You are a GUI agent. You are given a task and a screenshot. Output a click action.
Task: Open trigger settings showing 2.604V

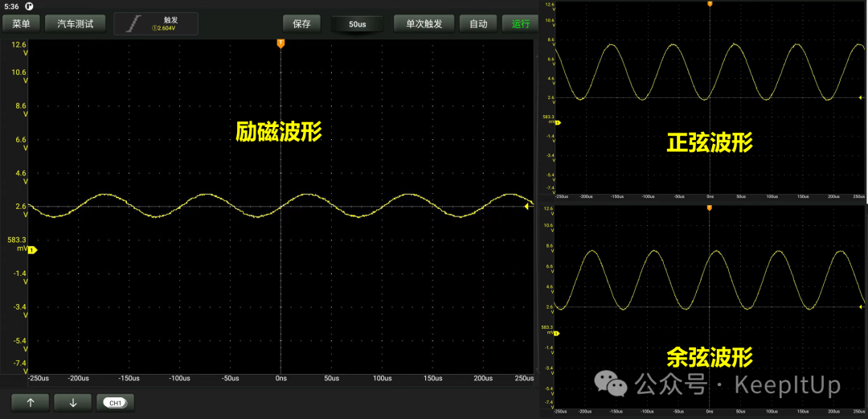[156, 24]
